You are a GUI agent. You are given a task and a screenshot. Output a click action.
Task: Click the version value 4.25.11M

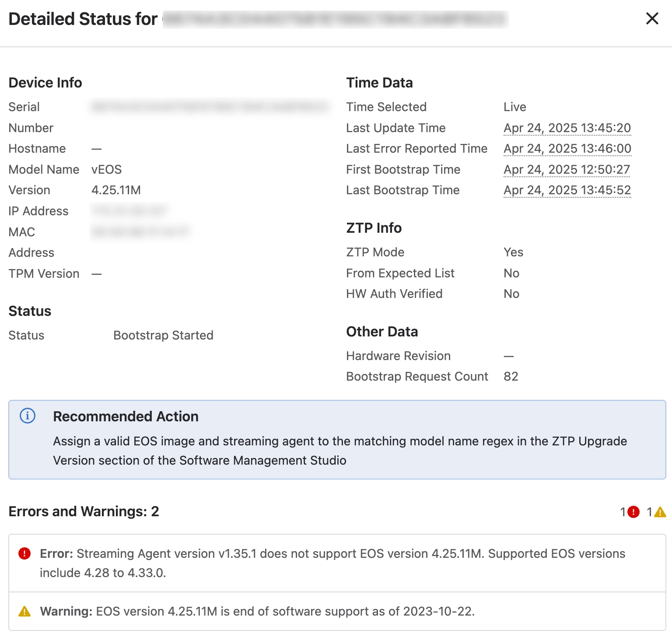[x=116, y=190]
